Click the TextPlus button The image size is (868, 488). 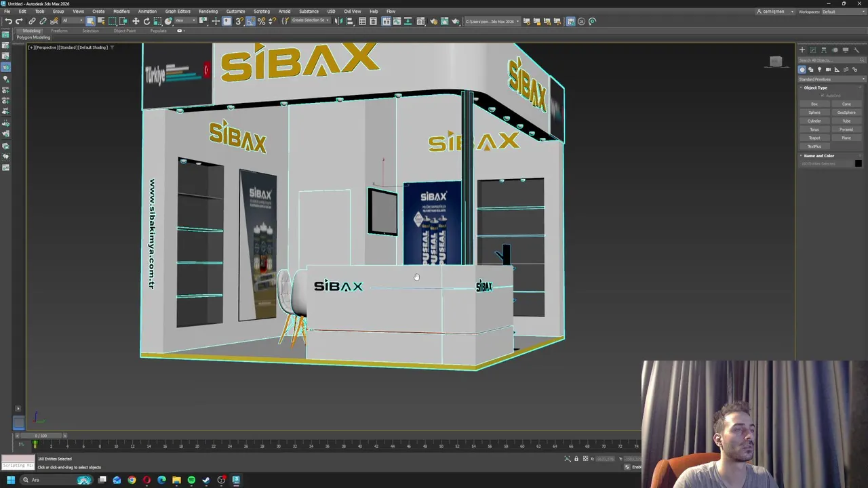tap(814, 146)
